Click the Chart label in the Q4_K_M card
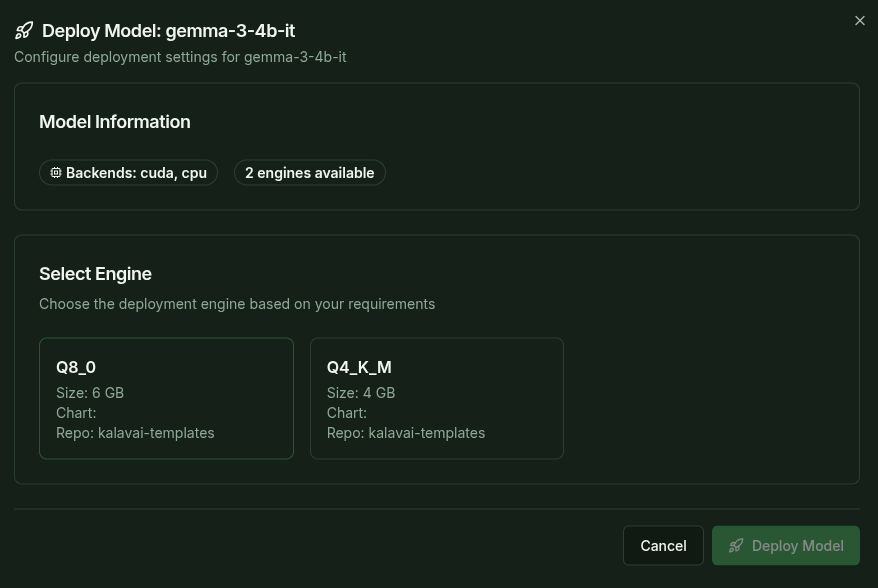This screenshot has height=588, width=878. [x=347, y=413]
